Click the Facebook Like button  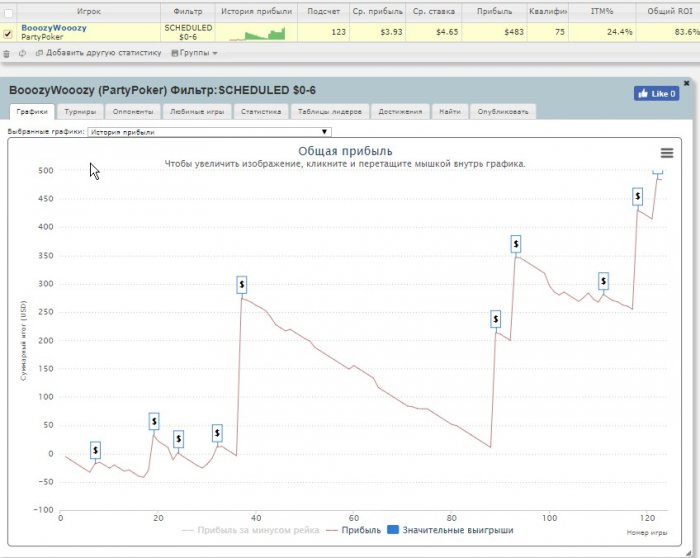(x=656, y=94)
